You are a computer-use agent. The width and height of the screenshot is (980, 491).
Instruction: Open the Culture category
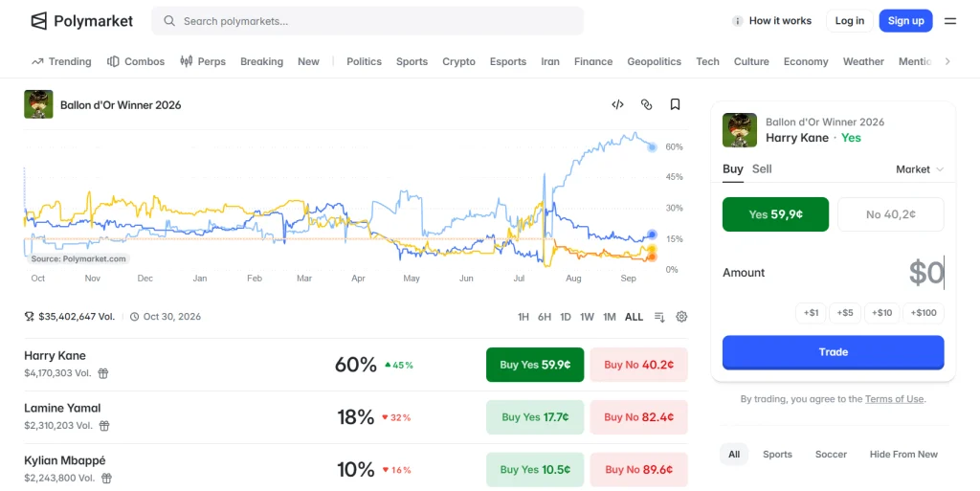751,61
